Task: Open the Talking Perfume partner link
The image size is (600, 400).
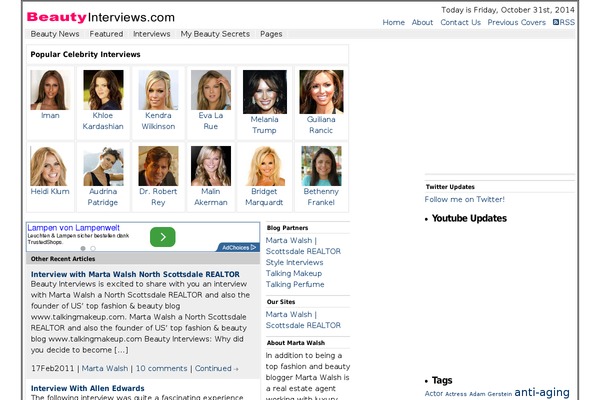Action: (x=295, y=284)
